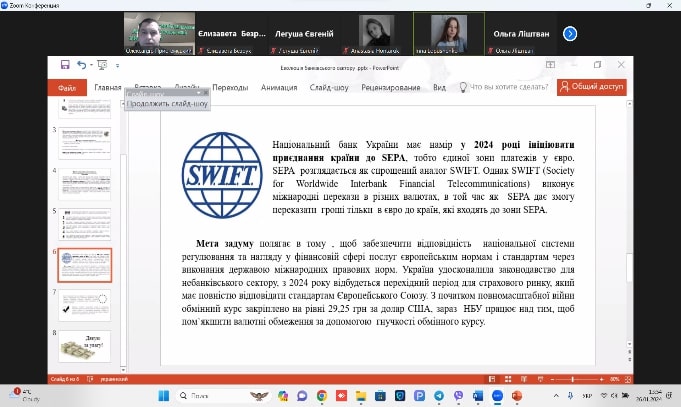Undo the last action in PowerPoint
This screenshot has width=681, height=407.
point(81,65)
